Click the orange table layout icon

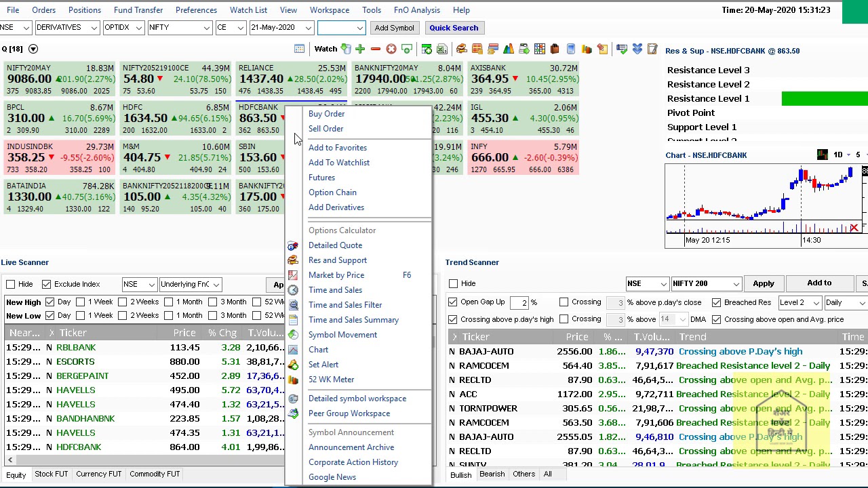point(477,49)
